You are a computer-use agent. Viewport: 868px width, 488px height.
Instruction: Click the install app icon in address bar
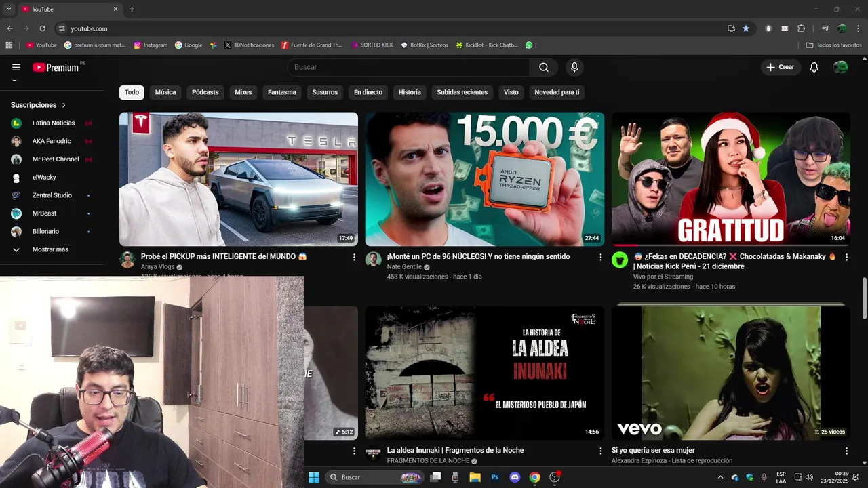tap(731, 28)
